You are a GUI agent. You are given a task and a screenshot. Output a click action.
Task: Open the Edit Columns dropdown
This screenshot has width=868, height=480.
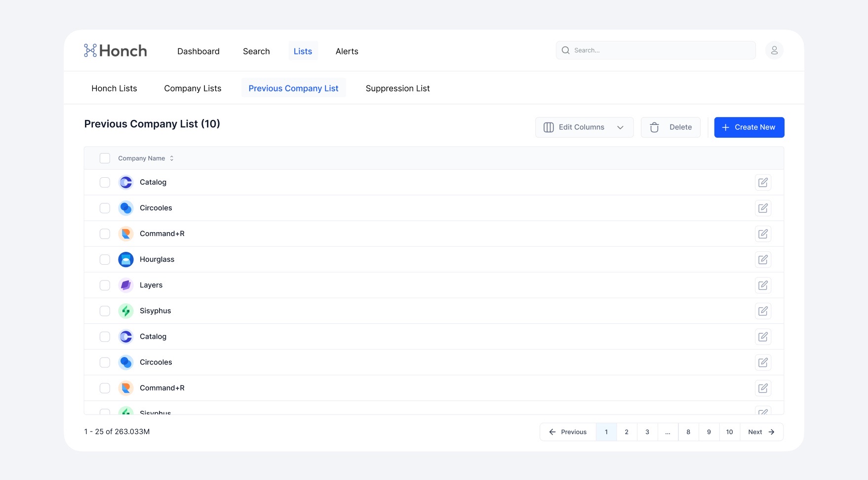tap(584, 127)
